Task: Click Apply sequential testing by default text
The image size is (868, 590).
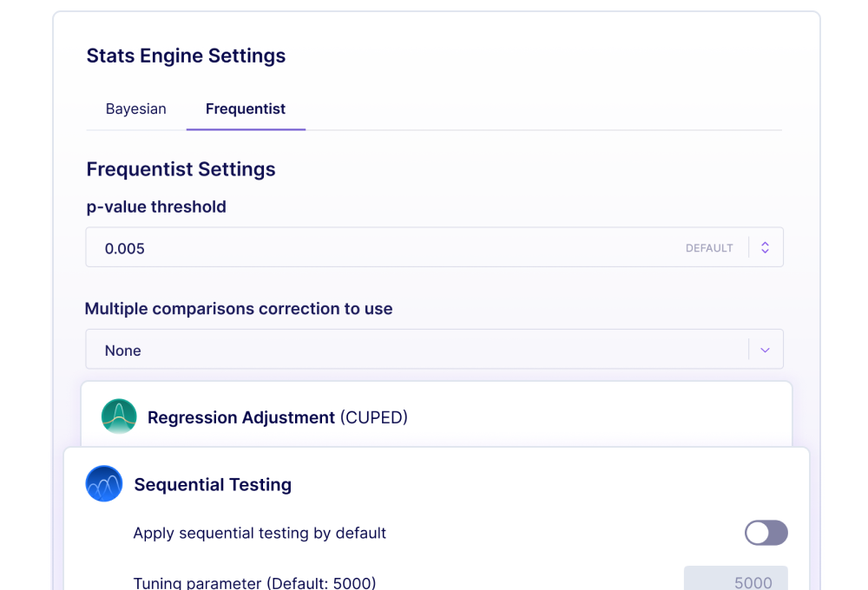Action: 260,533
